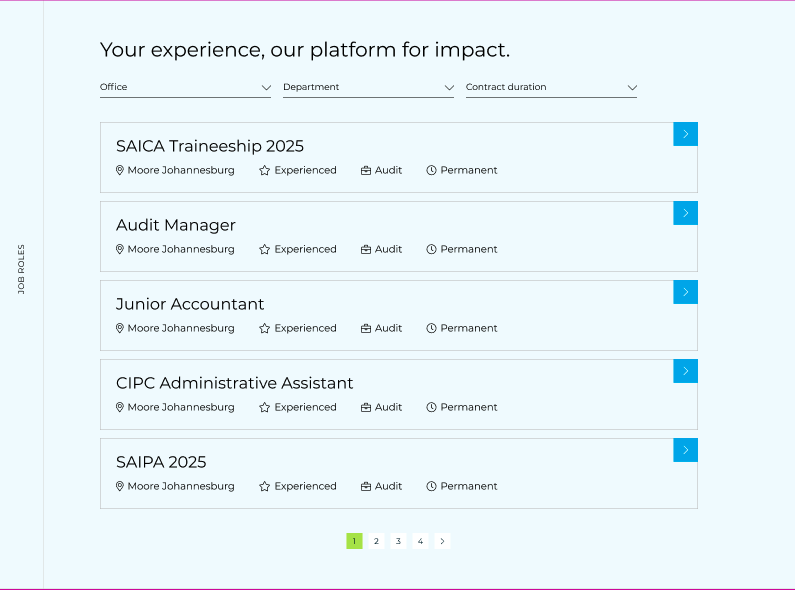Click the clock icon under SAICA Traineeship
The image size is (795, 590).
coord(432,170)
